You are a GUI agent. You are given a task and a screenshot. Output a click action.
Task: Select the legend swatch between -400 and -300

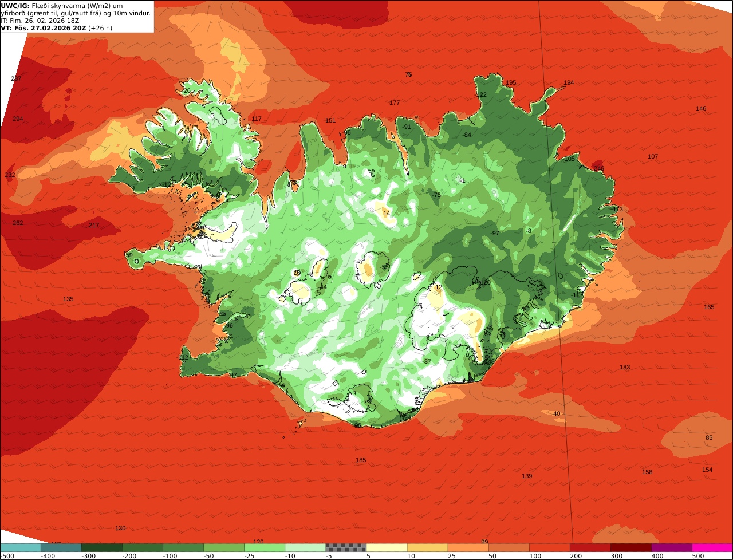61,547
